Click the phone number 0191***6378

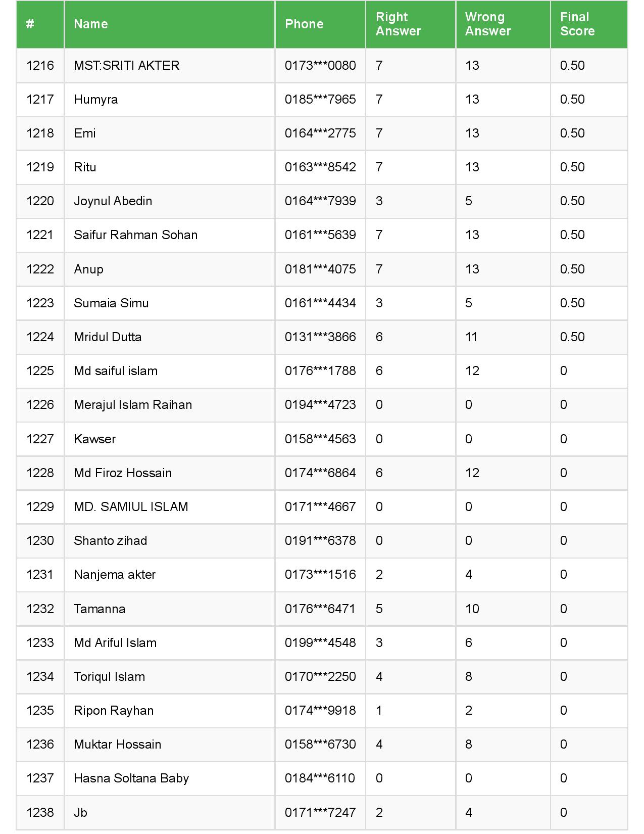click(320, 541)
